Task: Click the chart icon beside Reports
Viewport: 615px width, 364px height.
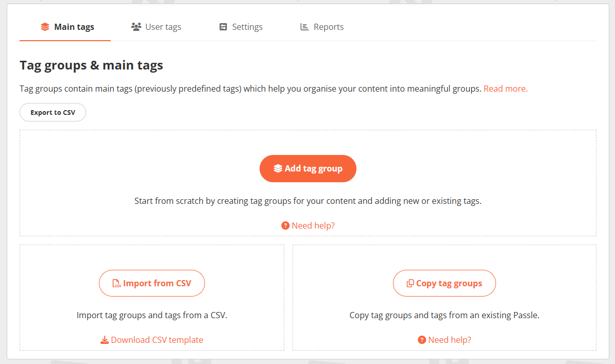Action: click(x=304, y=27)
